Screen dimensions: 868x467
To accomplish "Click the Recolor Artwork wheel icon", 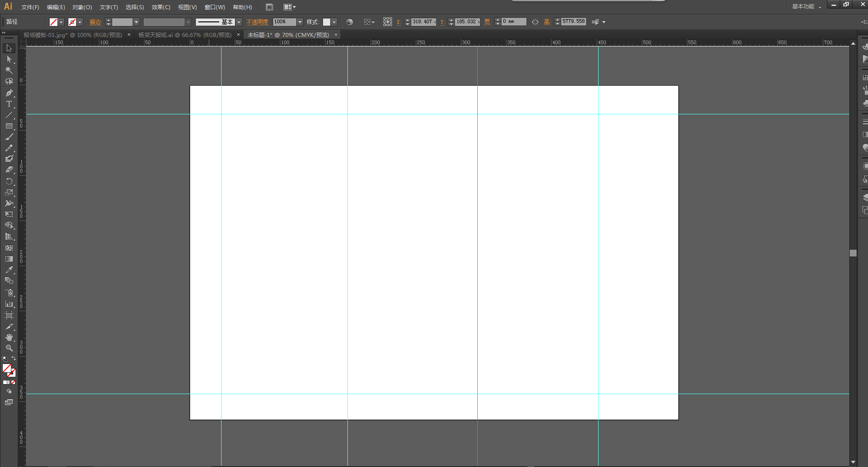I will (x=350, y=22).
